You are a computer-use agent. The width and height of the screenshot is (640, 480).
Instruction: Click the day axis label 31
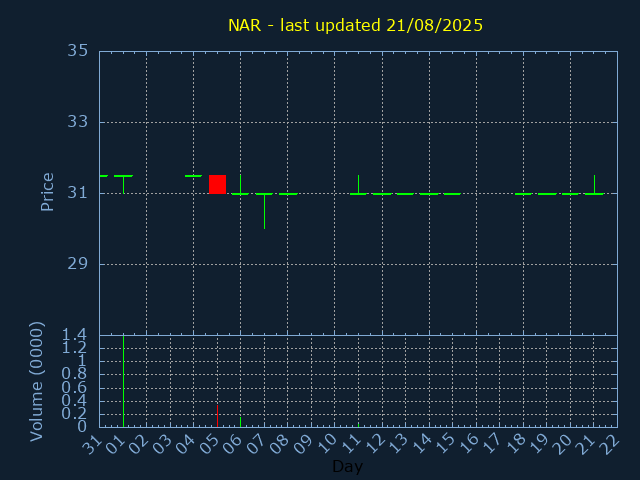click(x=92, y=444)
